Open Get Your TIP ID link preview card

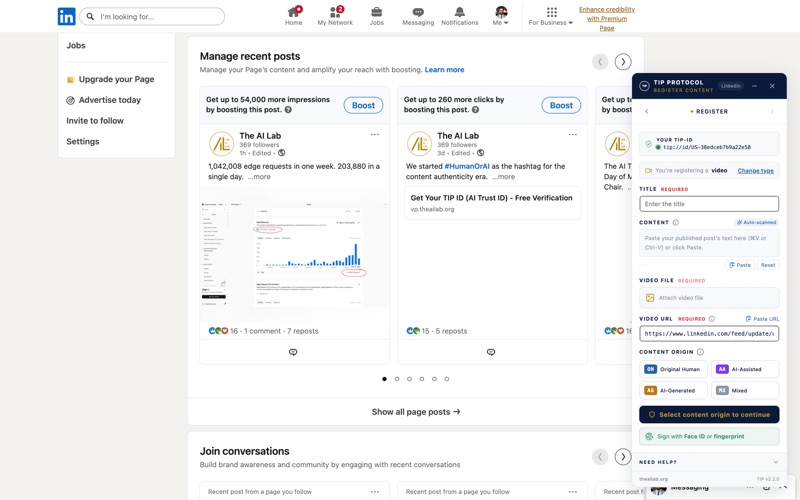pos(492,203)
